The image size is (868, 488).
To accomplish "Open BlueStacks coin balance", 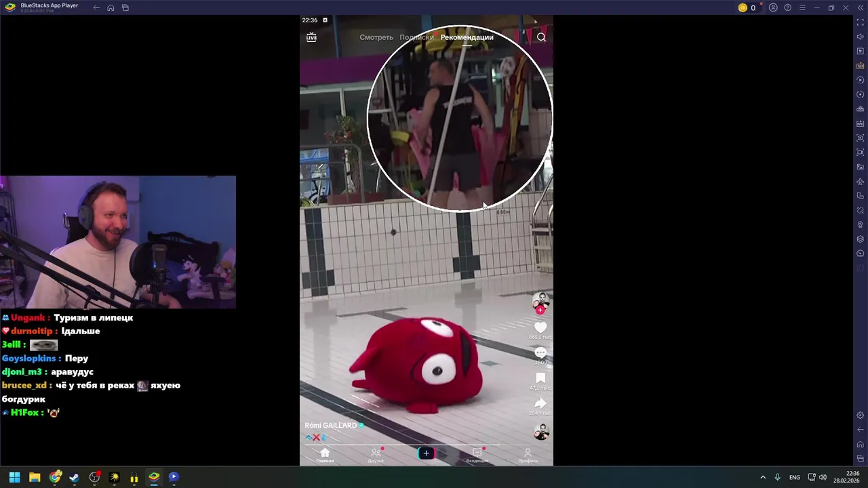I will point(747,7).
